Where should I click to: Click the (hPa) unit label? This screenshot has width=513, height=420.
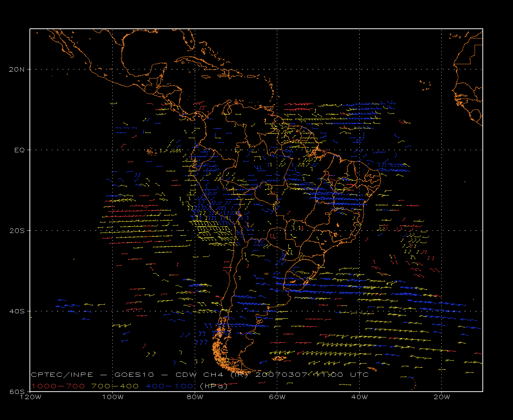pos(214,386)
